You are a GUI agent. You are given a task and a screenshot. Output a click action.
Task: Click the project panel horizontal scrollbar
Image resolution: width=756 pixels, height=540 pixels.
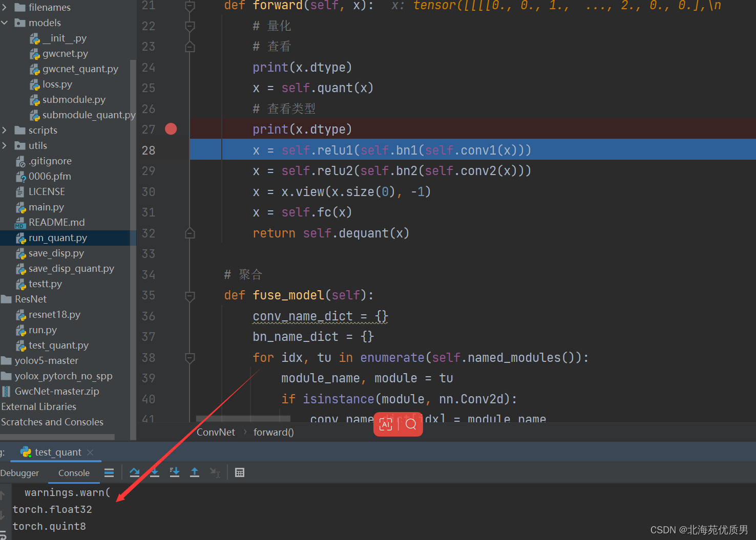click(57, 437)
